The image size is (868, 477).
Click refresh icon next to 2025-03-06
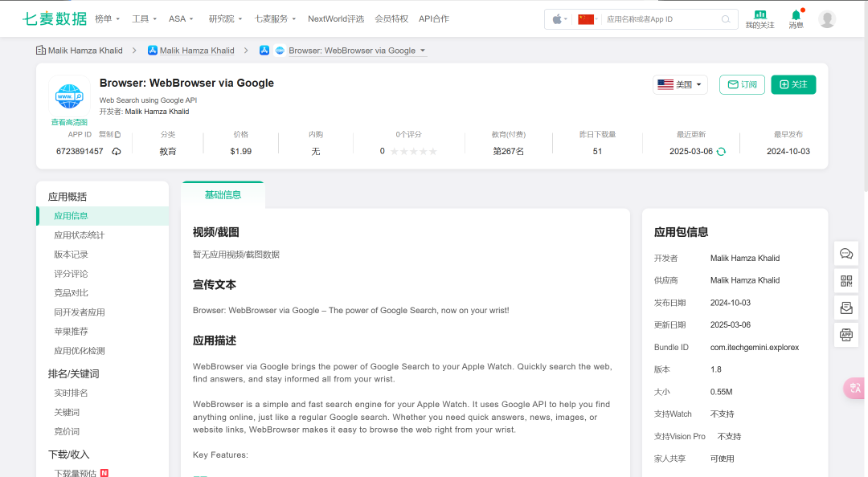point(721,152)
